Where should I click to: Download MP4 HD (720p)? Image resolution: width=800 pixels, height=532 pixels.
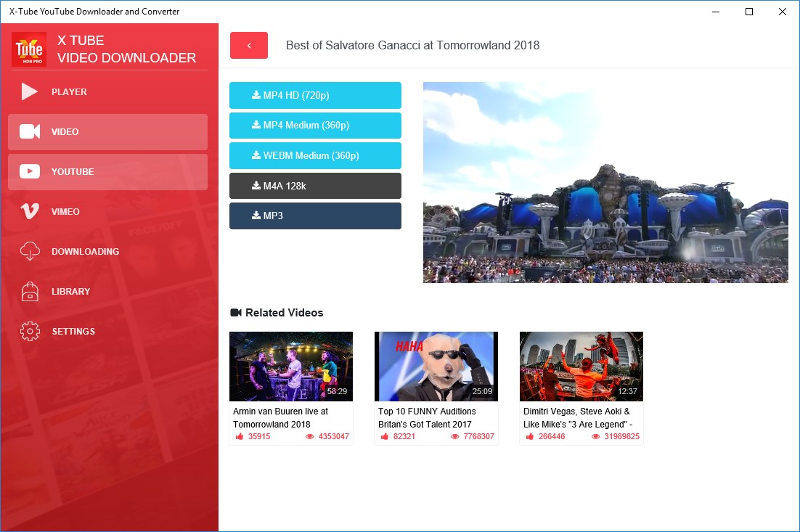pos(315,95)
